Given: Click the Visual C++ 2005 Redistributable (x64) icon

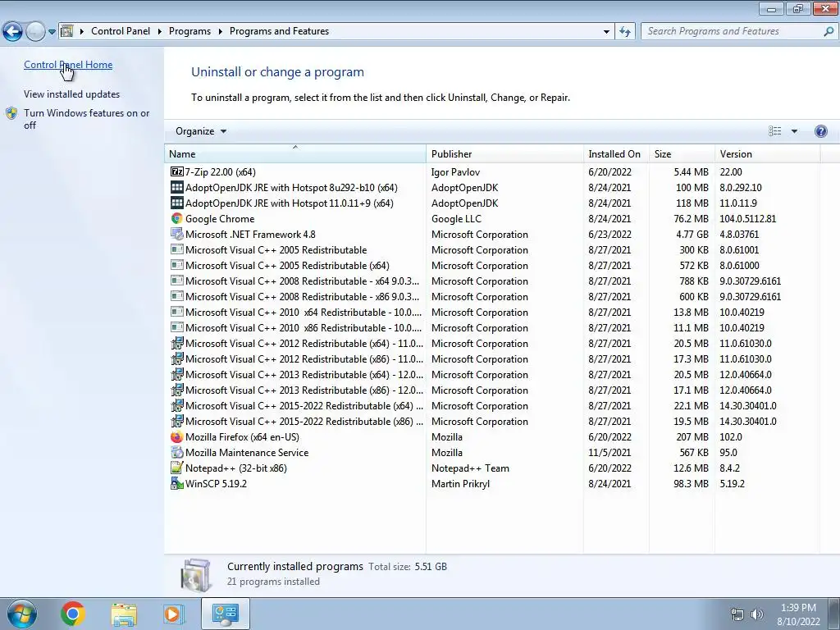Looking at the screenshot, I should click(x=177, y=265).
